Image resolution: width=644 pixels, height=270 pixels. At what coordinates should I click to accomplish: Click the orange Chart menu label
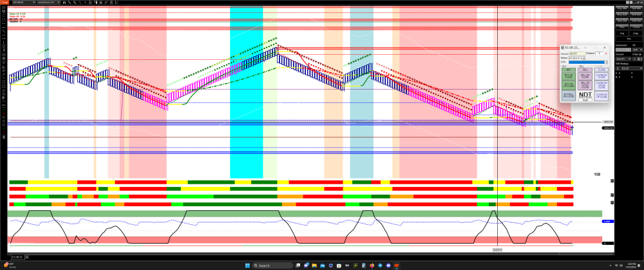(x=5, y=2)
